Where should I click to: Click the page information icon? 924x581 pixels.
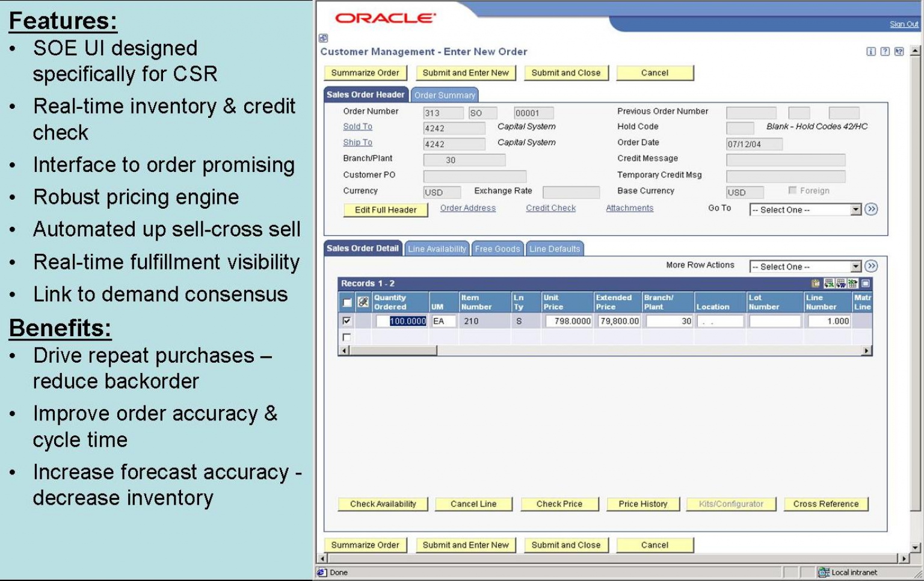tap(870, 51)
